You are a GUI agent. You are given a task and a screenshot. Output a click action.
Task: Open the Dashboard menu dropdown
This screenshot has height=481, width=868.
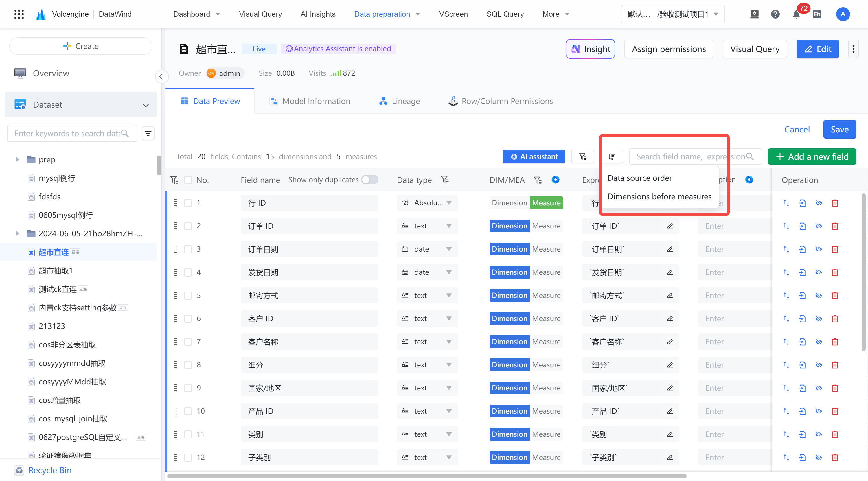196,14
